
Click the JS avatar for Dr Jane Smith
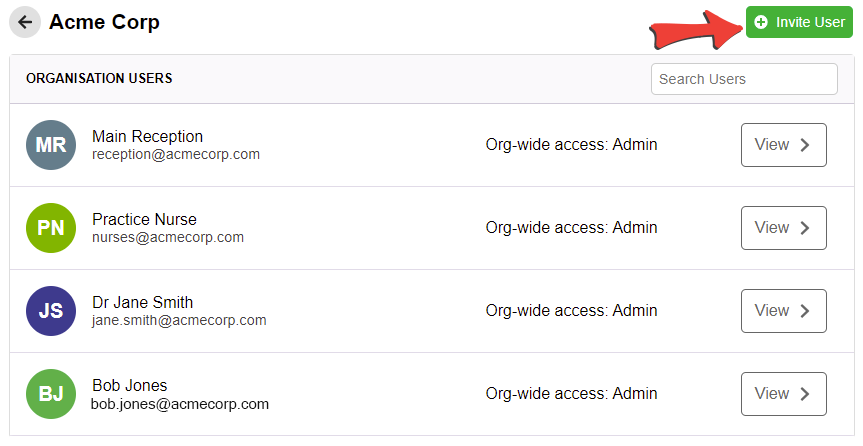51,311
